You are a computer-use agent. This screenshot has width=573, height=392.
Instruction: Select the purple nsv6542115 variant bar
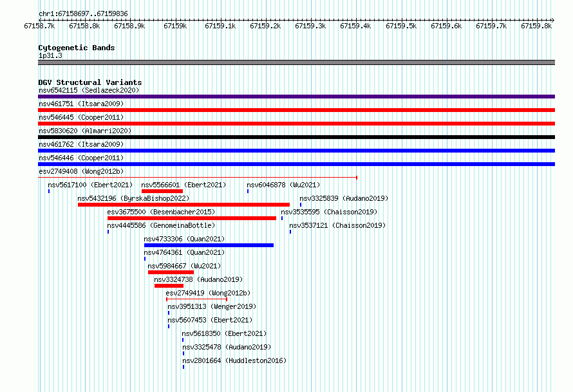(296, 97)
